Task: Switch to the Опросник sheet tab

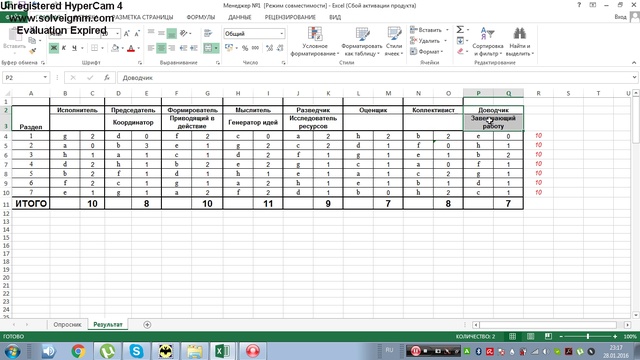Action: (67, 324)
